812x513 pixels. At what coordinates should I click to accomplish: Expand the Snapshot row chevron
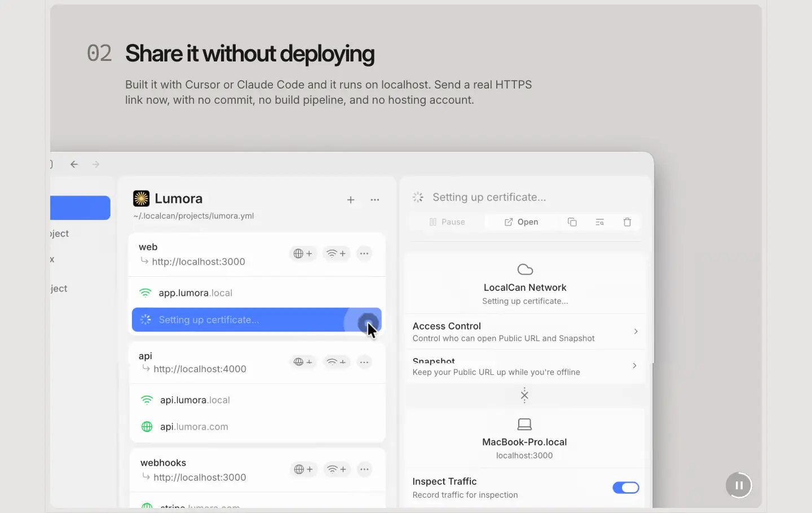click(635, 366)
